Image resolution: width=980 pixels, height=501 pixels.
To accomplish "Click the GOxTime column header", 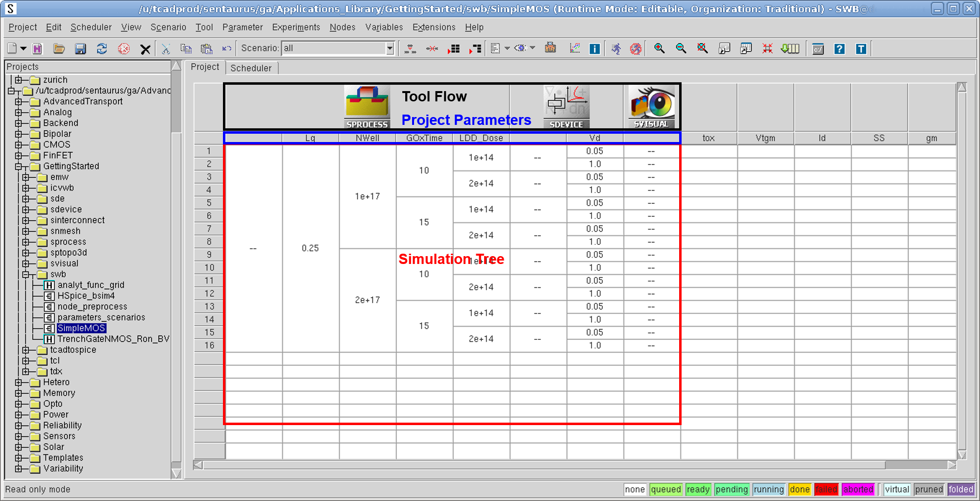I will tap(424, 138).
